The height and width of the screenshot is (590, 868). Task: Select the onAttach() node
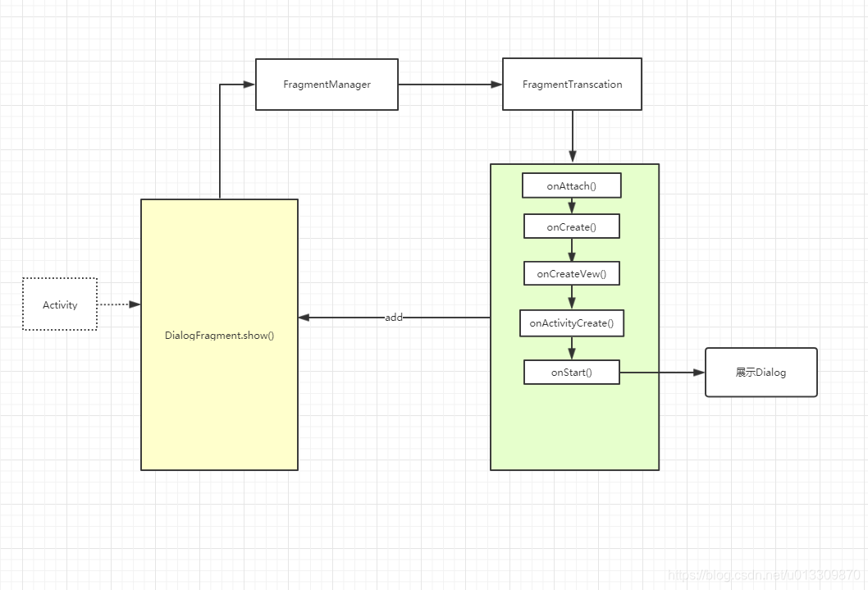(571, 185)
